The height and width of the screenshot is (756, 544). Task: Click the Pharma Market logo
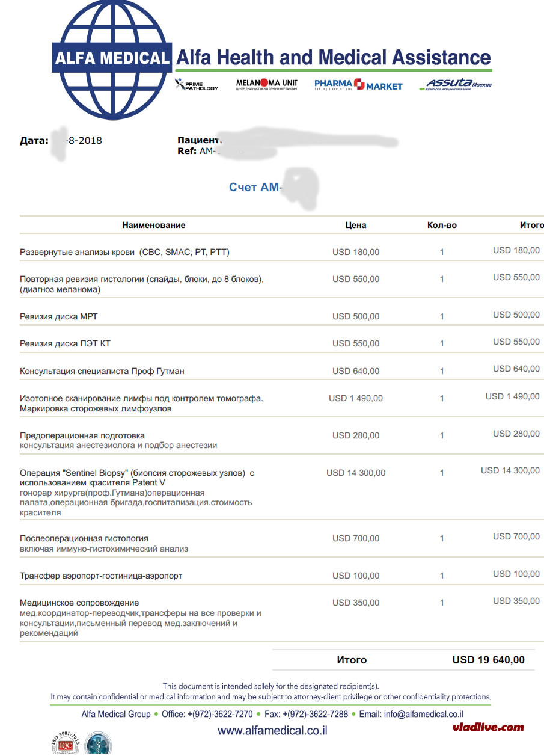358,85
